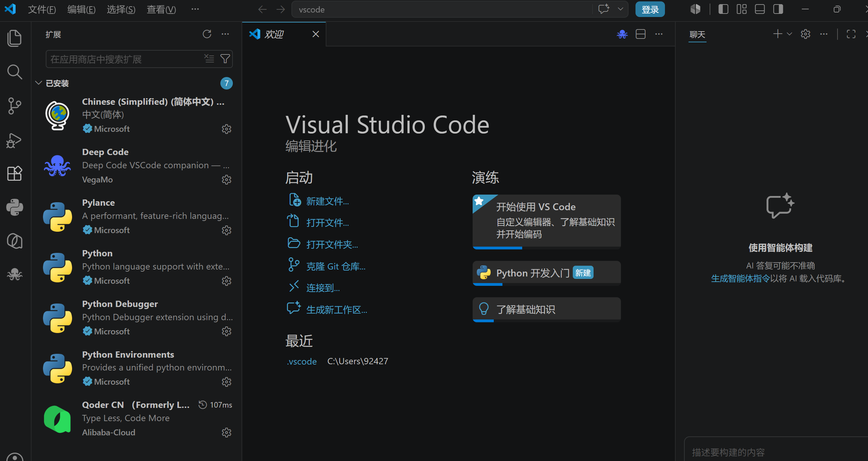Go forward in navigation history

click(281, 9)
